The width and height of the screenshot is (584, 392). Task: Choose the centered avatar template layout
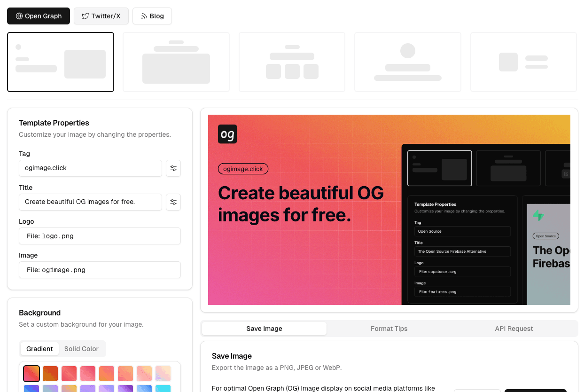click(x=407, y=62)
